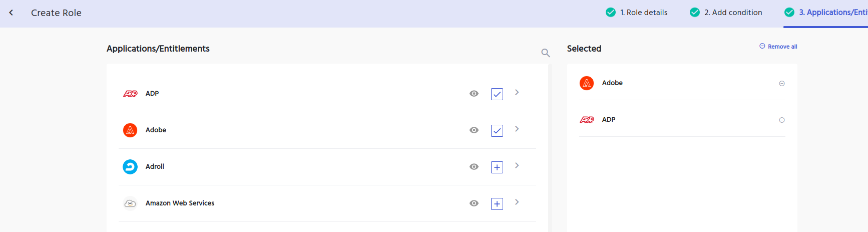Uncheck the ADP application checkbox
The height and width of the screenshot is (232, 868).
click(497, 94)
